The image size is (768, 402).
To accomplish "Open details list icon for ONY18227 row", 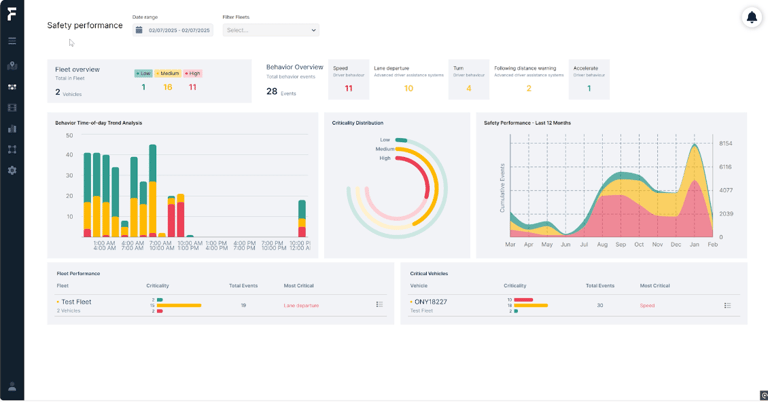I will [x=727, y=306].
